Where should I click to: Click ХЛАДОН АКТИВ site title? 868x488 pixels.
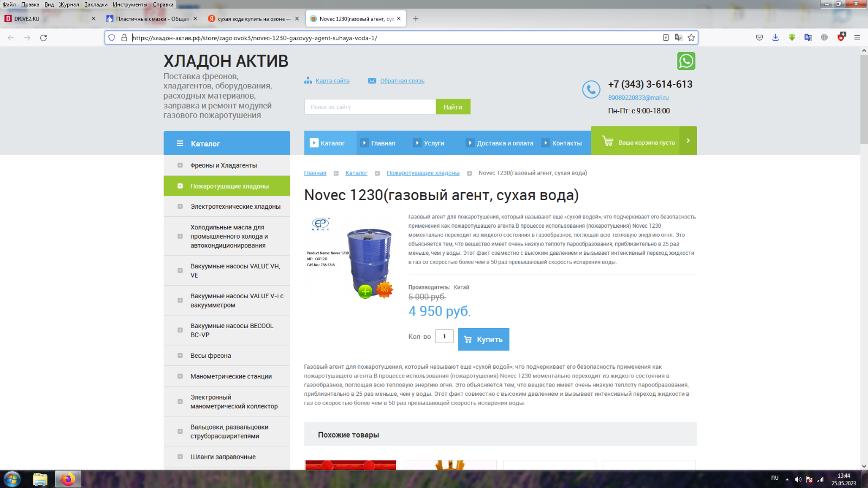pyautogui.click(x=226, y=61)
